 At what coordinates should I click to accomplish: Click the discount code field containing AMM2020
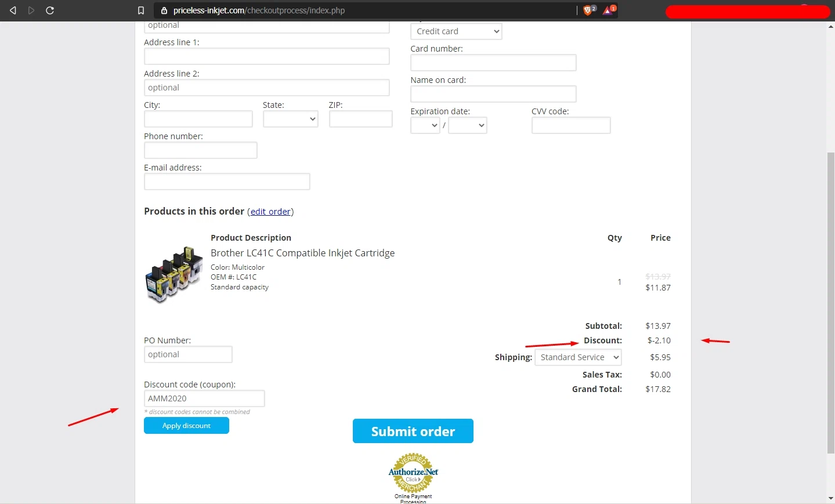[204, 398]
